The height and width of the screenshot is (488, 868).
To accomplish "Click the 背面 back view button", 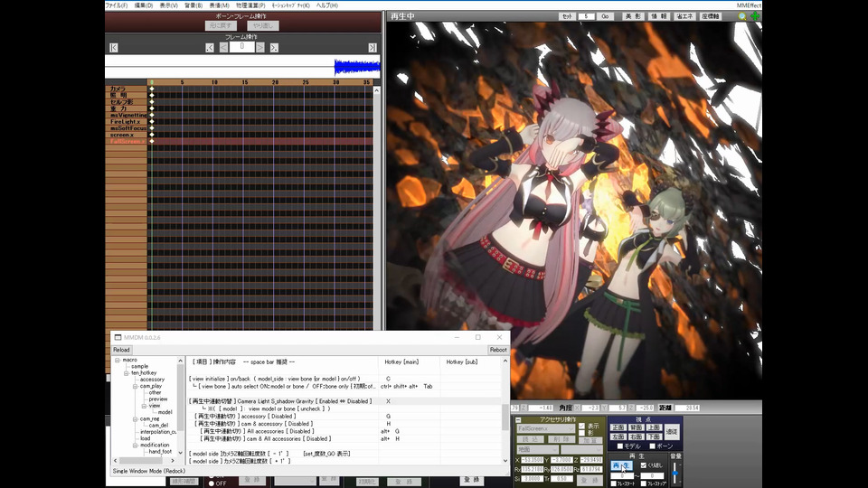I will pyautogui.click(x=636, y=427).
